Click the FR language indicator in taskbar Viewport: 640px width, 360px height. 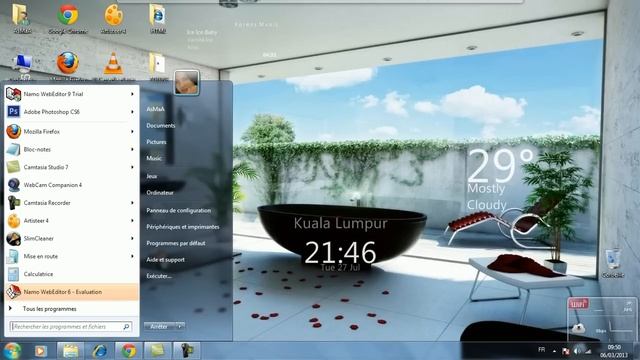coord(542,350)
